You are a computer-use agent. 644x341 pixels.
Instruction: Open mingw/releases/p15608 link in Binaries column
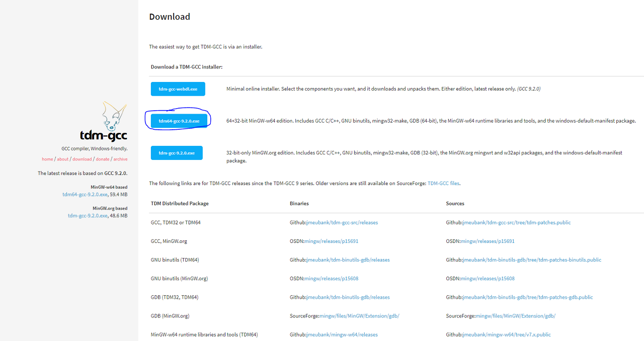point(331,278)
